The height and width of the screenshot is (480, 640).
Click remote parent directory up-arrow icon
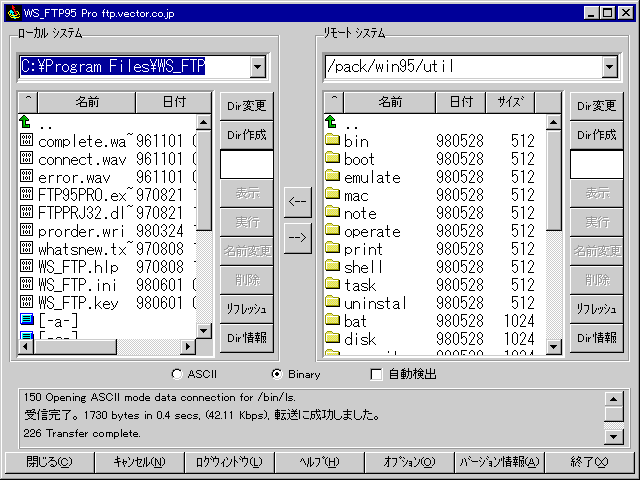331,122
